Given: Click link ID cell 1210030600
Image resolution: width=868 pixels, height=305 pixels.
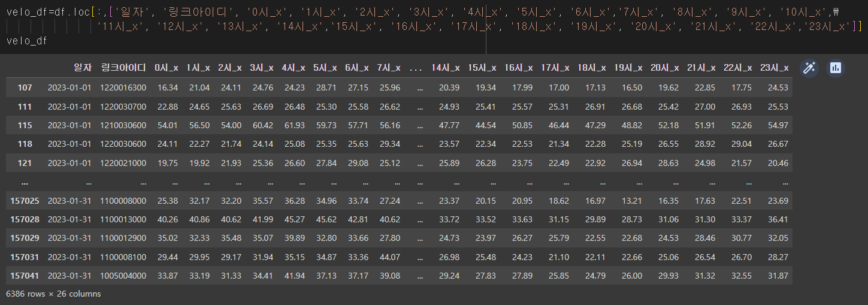Looking at the screenshot, I should pyautogui.click(x=123, y=125).
